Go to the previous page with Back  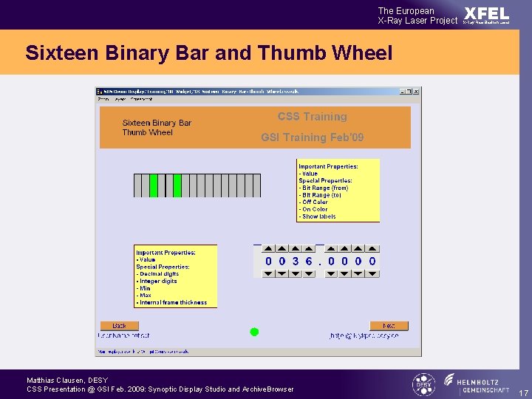pos(120,326)
